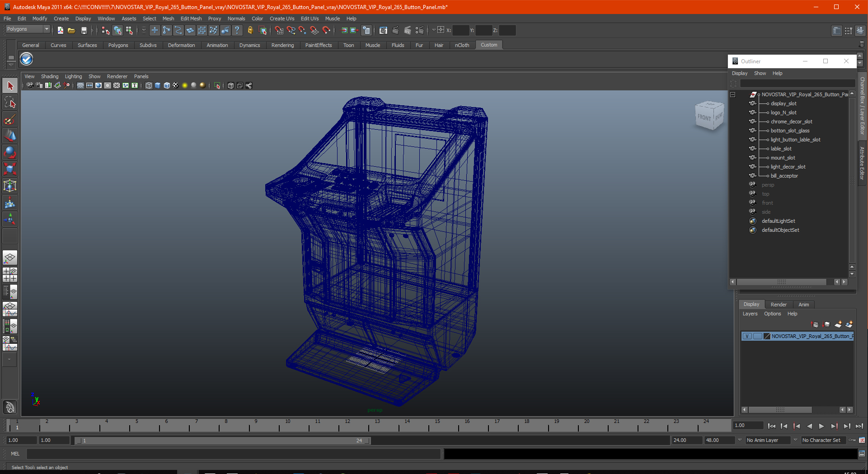Switch to the Rendering shelf tab
Screen dimensions: 868x474
point(282,45)
